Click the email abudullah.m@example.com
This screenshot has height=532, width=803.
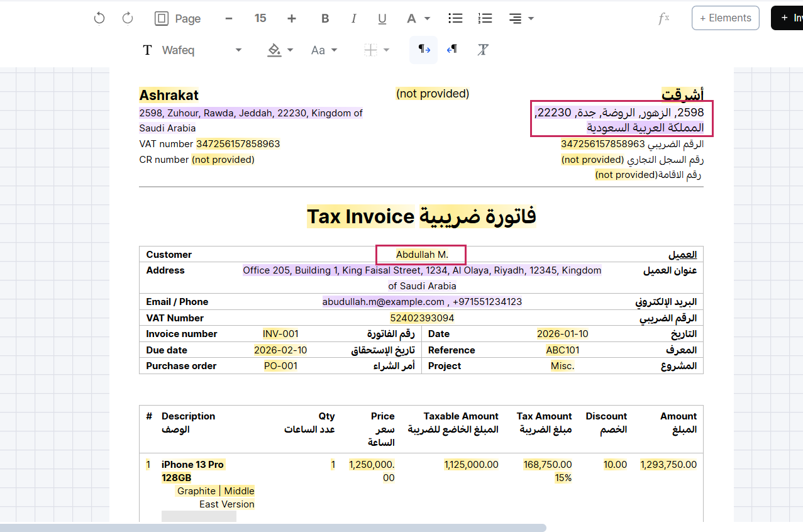point(383,302)
